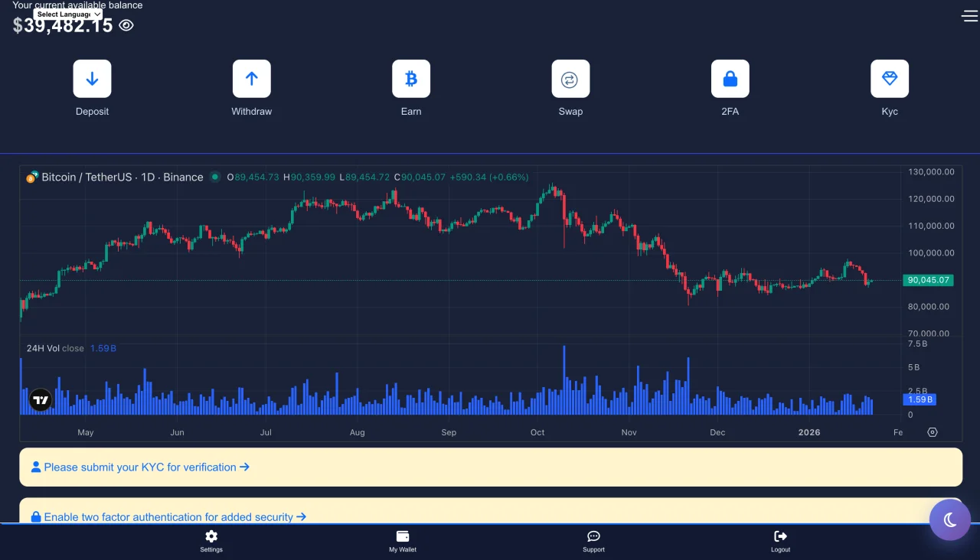The height and width of the screenshot is (560, 980).
Task: Click the Withdraw label text
Action: 252,112
